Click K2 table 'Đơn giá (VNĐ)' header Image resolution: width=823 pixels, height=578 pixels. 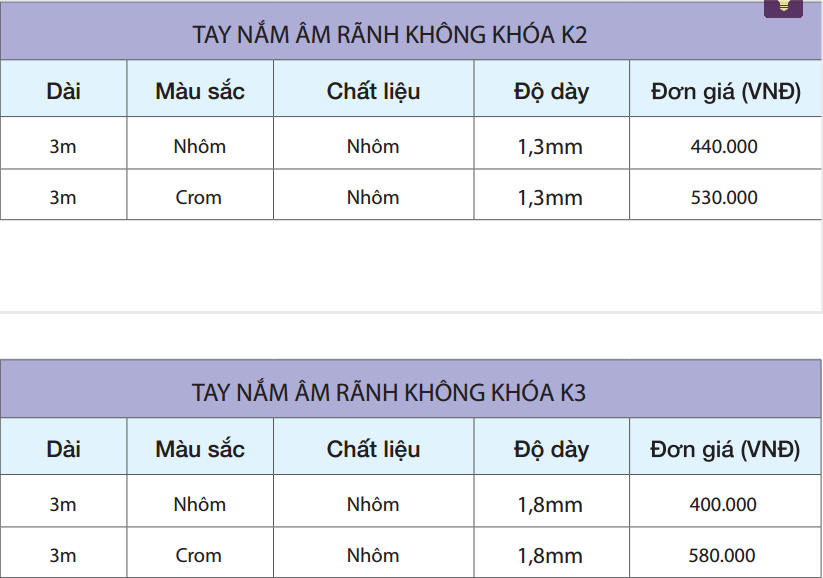point(725,89)
